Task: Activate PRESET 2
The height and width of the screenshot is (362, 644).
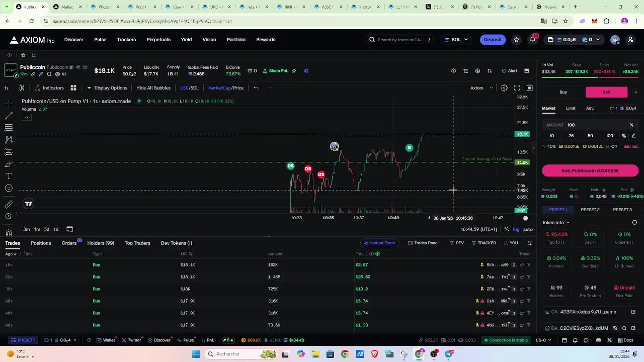Action: pyautogui.click(x=590, y=210)
